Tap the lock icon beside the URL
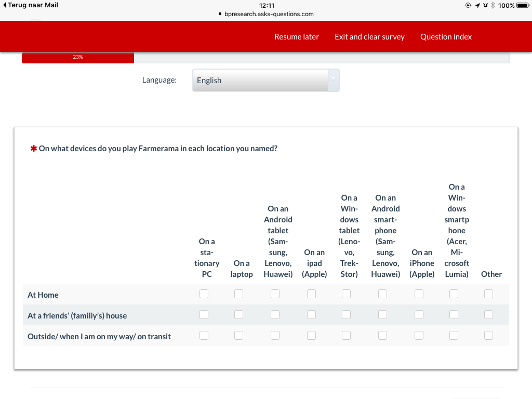The height and width of the screenshot is (399, 532). click(220, 14)
